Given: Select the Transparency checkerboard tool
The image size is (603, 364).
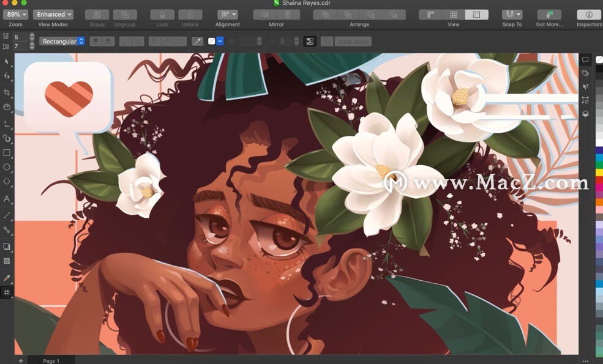Looking at the screenshot, I should click(7, 261).
